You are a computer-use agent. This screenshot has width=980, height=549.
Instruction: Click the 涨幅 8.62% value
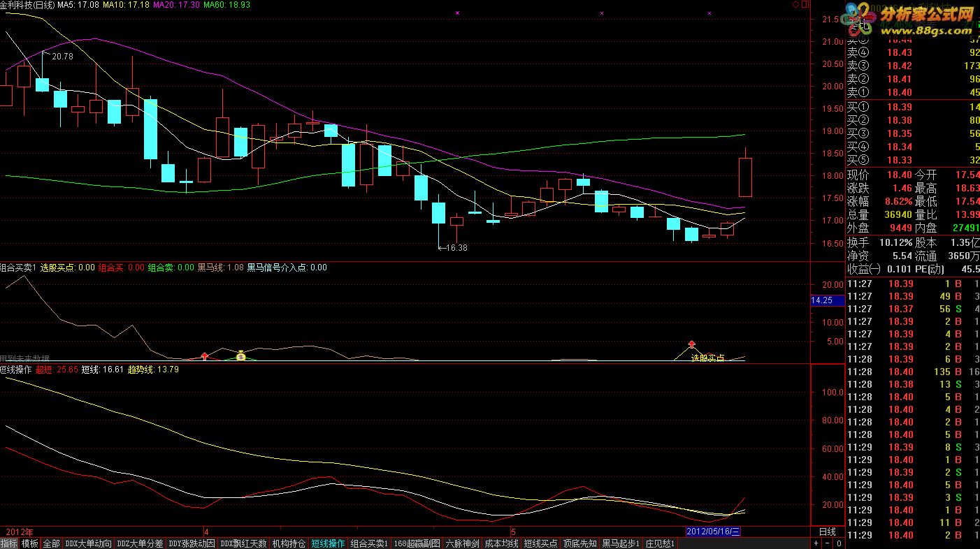point(899,201)
